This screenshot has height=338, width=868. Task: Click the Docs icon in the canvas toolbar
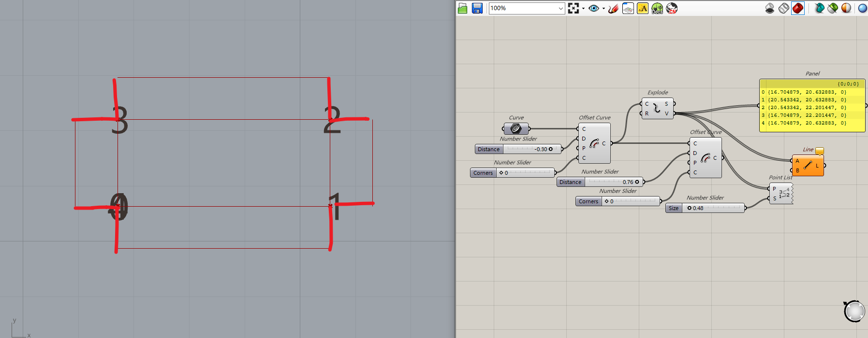pyautogui.click(x=657, y=8)
